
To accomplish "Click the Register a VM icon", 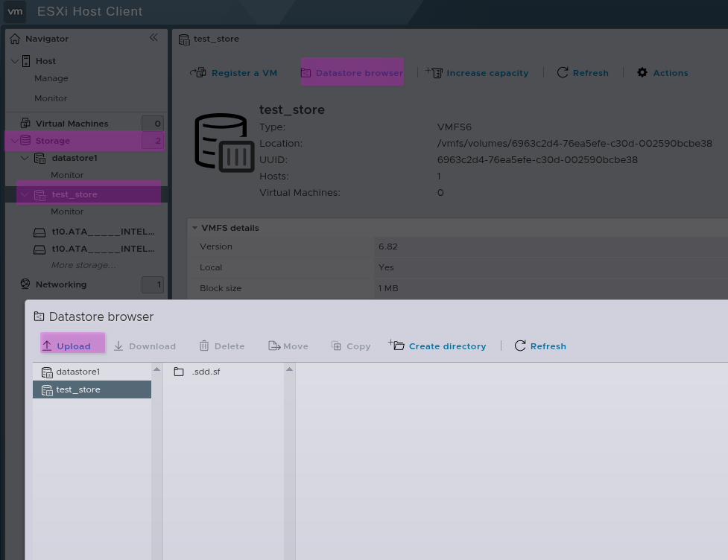I will [198, 72].
